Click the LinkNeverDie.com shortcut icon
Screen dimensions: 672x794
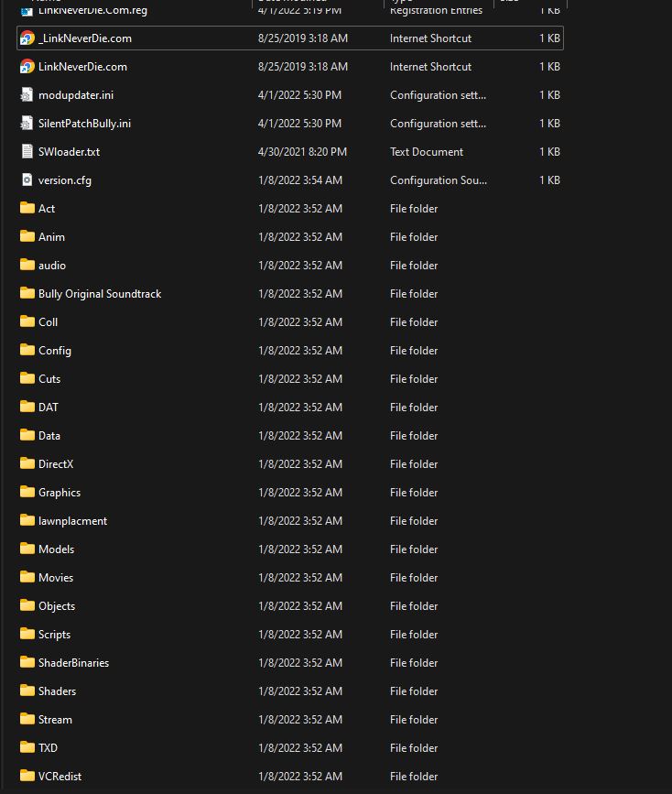[x=27, y=67]
